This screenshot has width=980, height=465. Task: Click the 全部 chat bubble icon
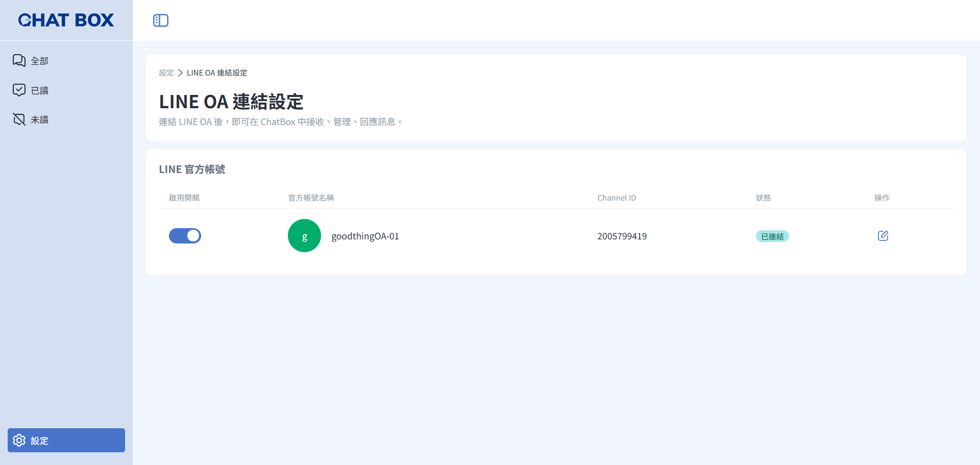[19, 61]
